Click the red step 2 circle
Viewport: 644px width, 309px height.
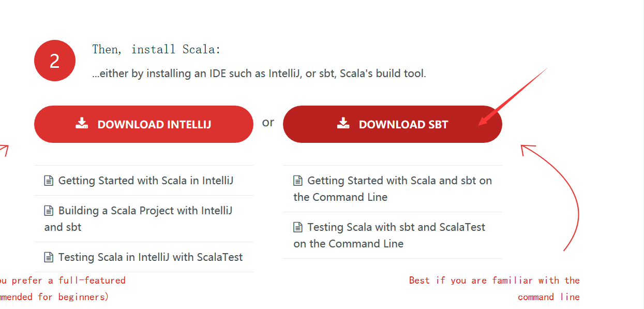pyautogui.click(x=55, y=61)
